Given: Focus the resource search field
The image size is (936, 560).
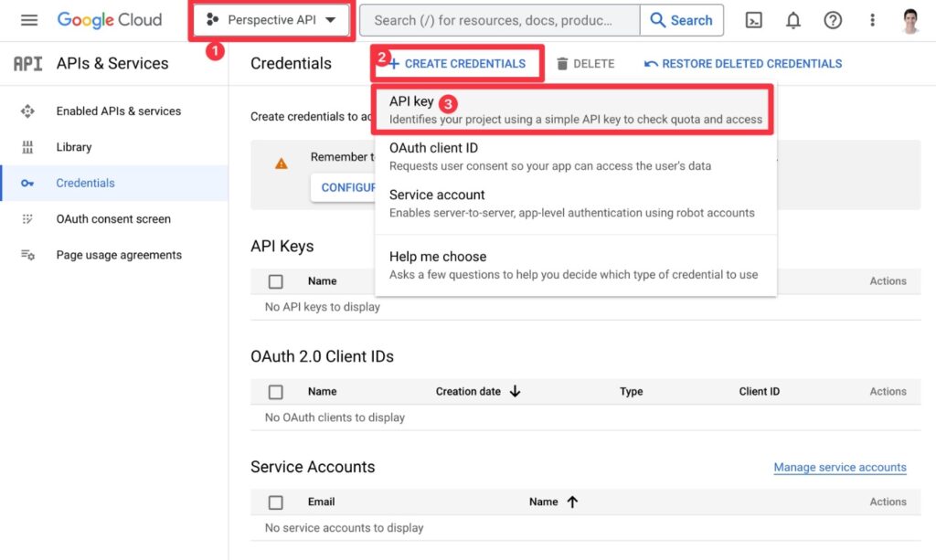Looking at the screenshot, I should coord(500,20).
